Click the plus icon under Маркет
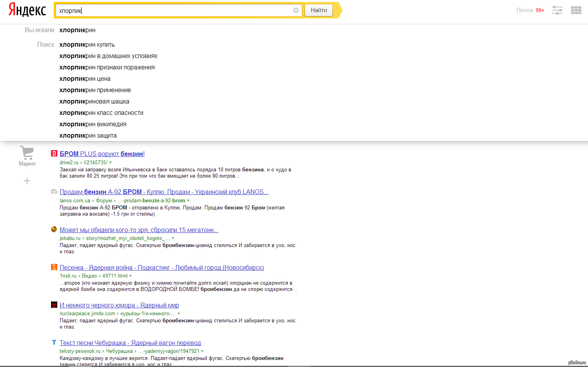The height and width of the screenshot is (367, 588). pos(27,181)
